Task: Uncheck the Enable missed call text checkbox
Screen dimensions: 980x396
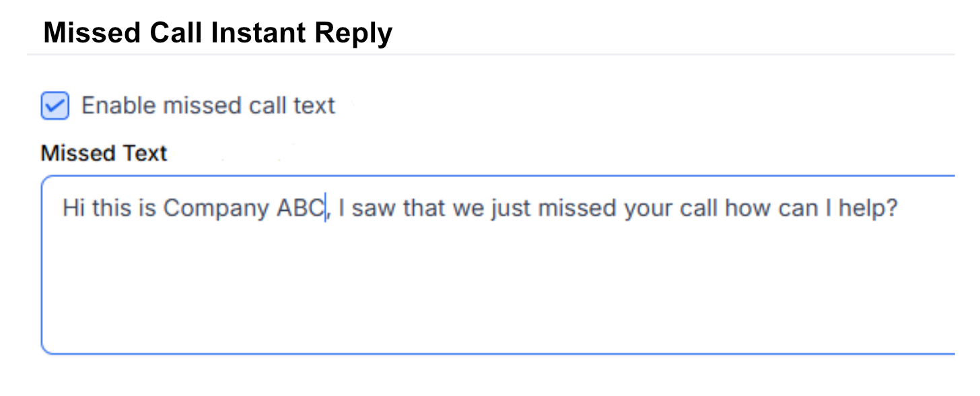Action: (55, 106)
